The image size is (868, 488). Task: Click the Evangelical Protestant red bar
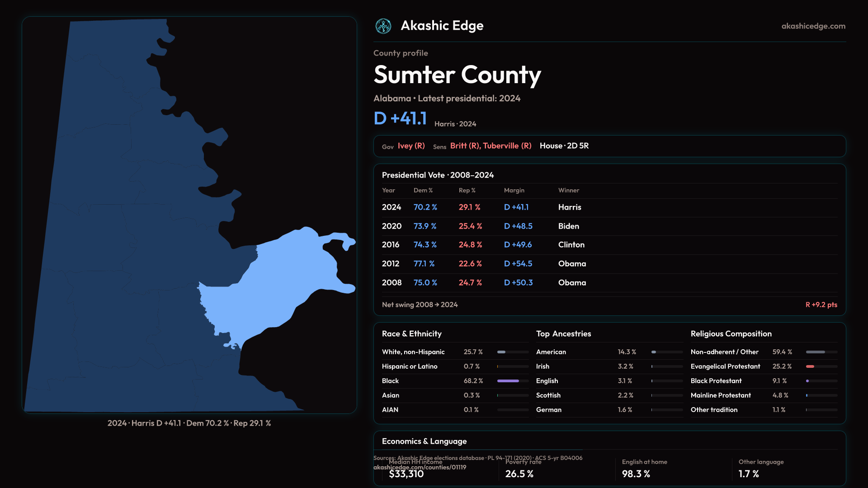(810, 366)
